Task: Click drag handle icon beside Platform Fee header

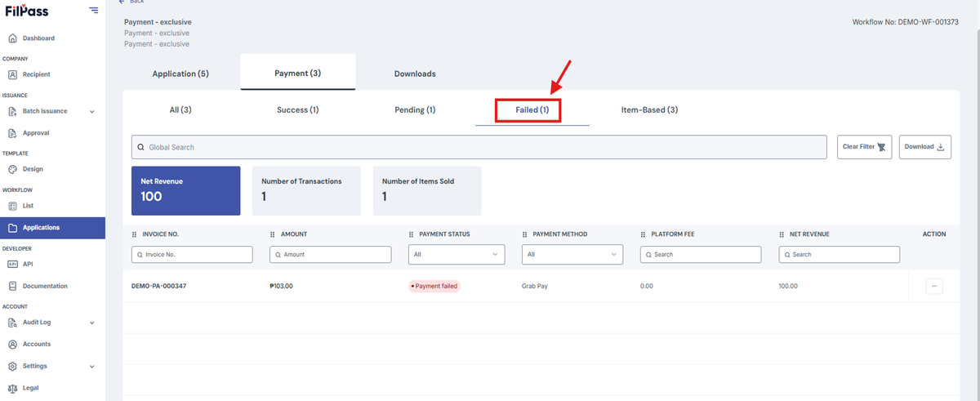Action: 643,234
